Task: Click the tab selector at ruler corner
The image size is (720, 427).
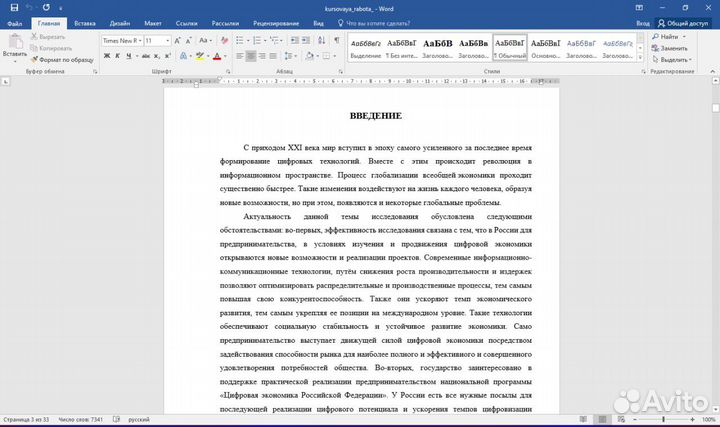Action: 6,81
